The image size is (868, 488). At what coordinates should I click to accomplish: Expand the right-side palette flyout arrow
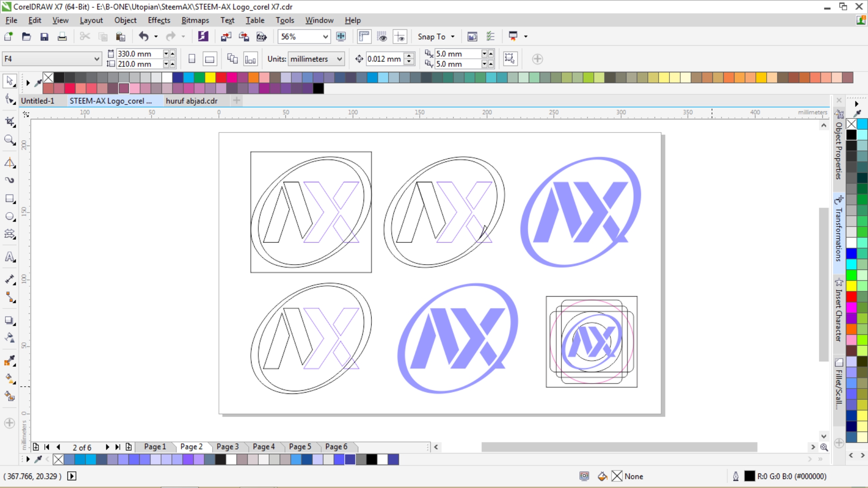(856, 104)
